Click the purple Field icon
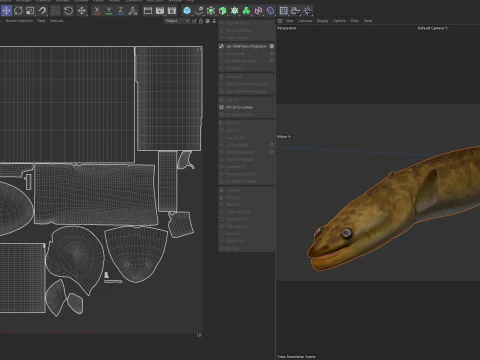This screenshot has height=360, width=480. pyautogui.click(x=271, y=11)
